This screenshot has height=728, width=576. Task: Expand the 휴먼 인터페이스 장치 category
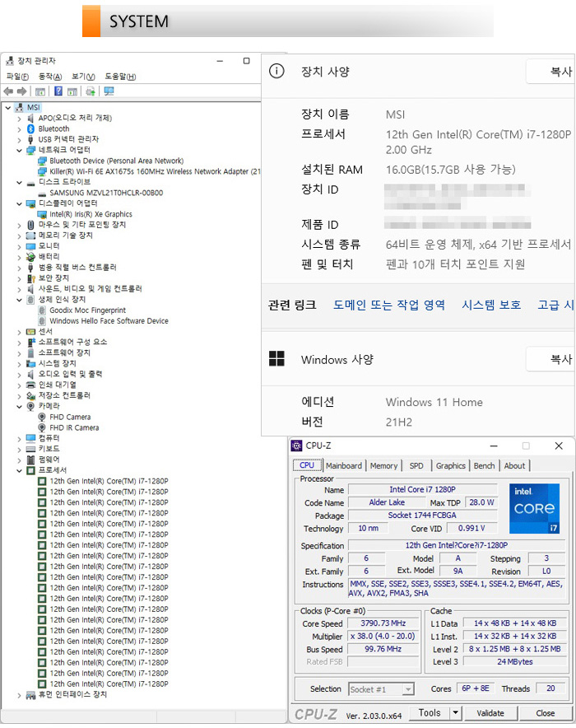point(19,695)
